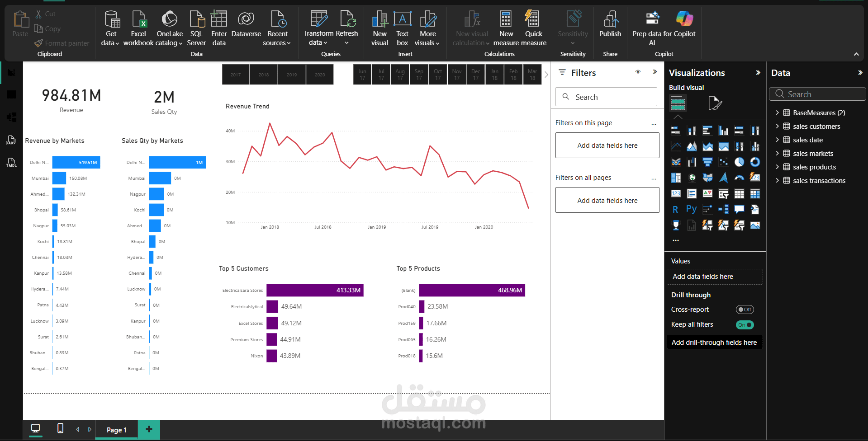This screenshot has width=868, height=441.
Task: Select the Q&A visualization
Action: point(739,209)
